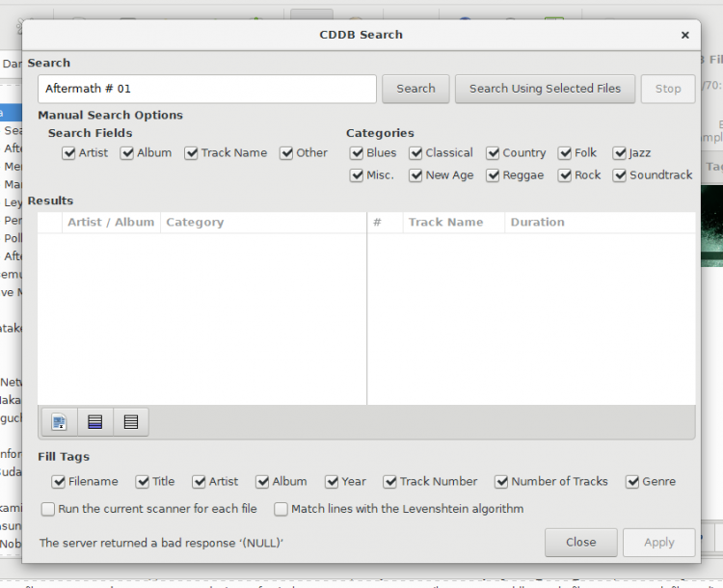The image size is (723, 588).
Task: Toggle the Reggae category checkbox
Action: click(493, 175)
